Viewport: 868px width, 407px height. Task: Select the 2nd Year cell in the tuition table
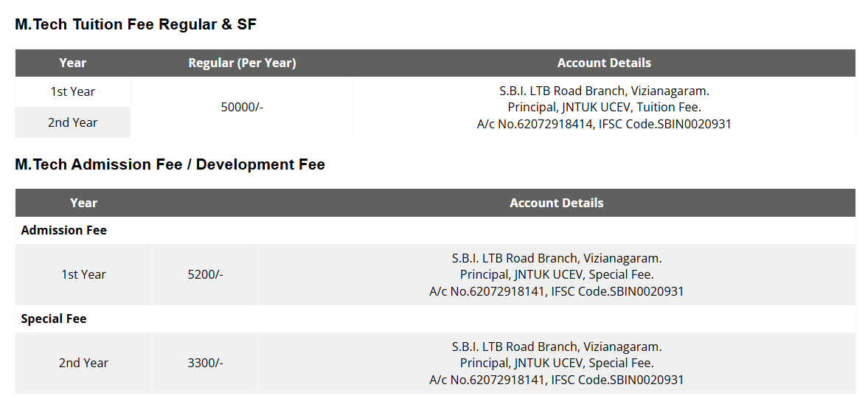72,122
